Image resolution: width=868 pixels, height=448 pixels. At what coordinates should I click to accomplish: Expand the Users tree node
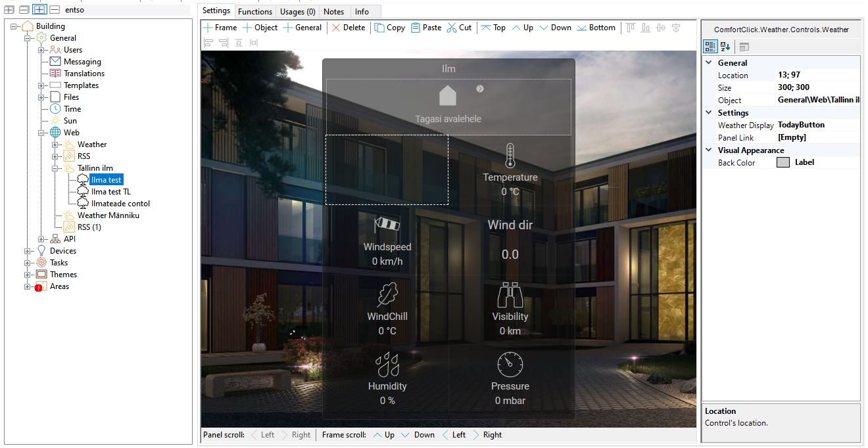[42, 50]
